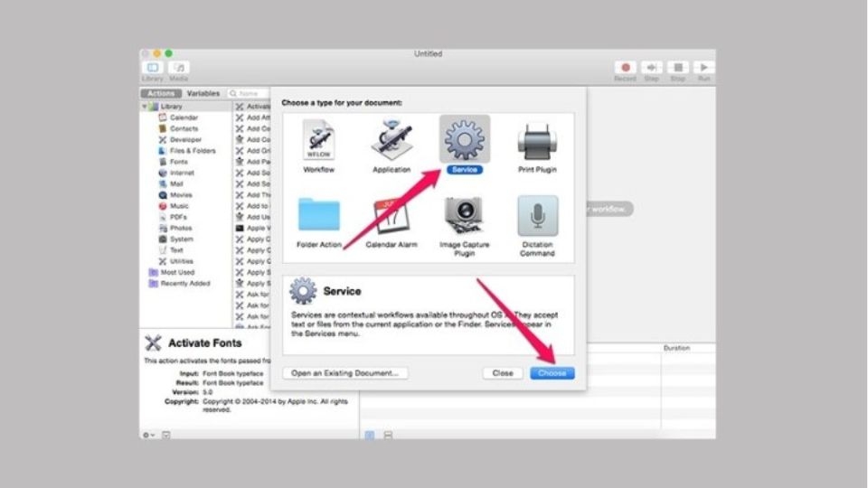Screen dimensions: 868x488
Task: Click the Record toolbar button
Action: pos(625,68)
